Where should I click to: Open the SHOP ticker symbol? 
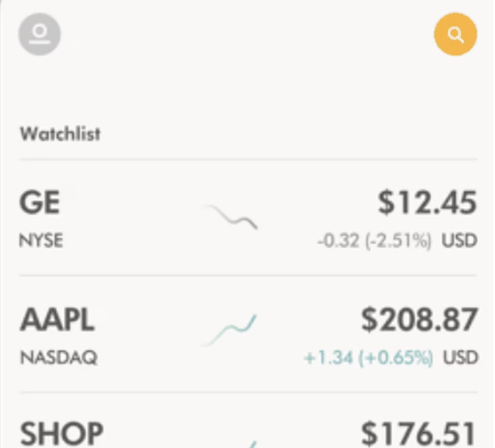coord(62,434)
